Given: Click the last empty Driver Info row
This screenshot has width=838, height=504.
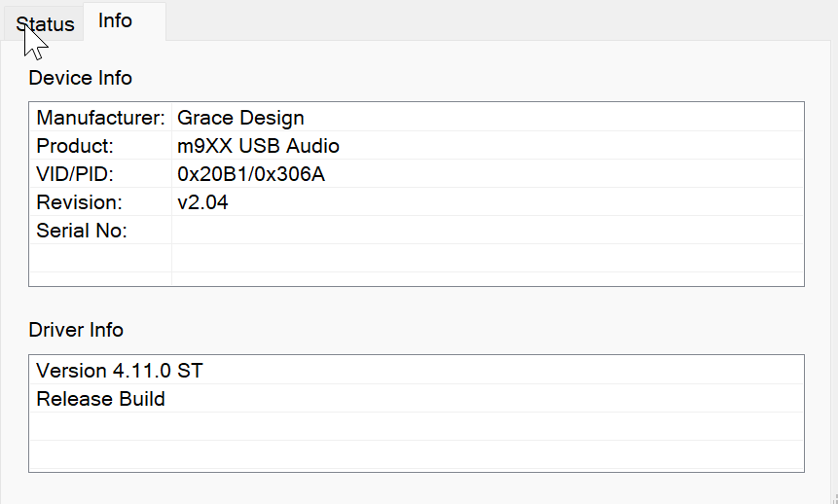Looking at the screenshot, I should [x=417, y=455].
